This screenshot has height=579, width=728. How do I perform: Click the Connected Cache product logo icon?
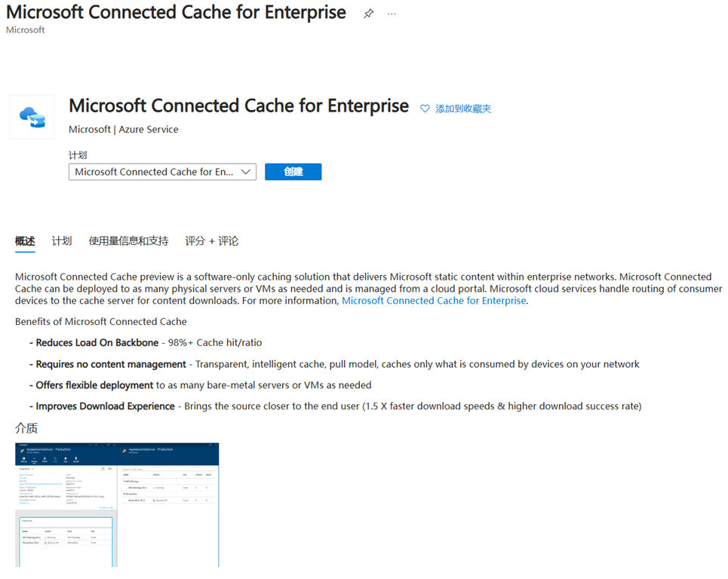tap(32, 117)
